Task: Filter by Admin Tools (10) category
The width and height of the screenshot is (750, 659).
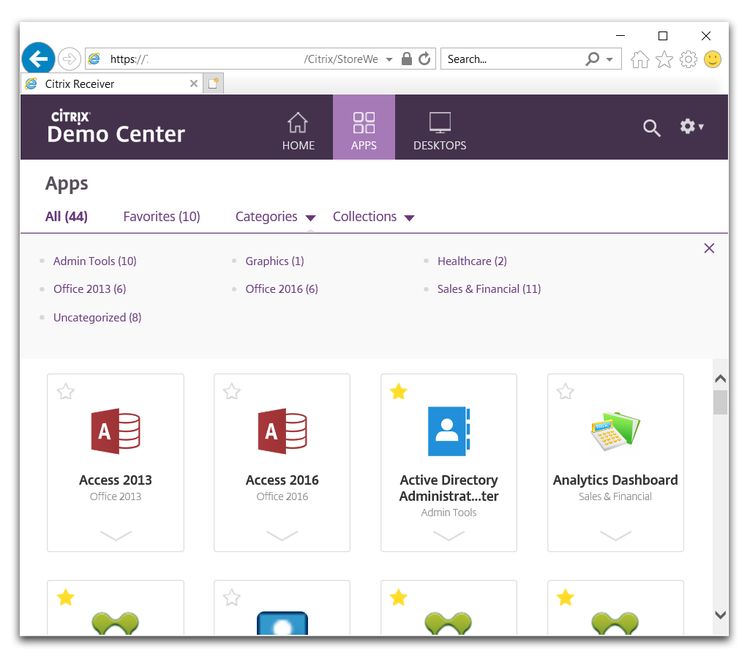Action: [95, 261]
